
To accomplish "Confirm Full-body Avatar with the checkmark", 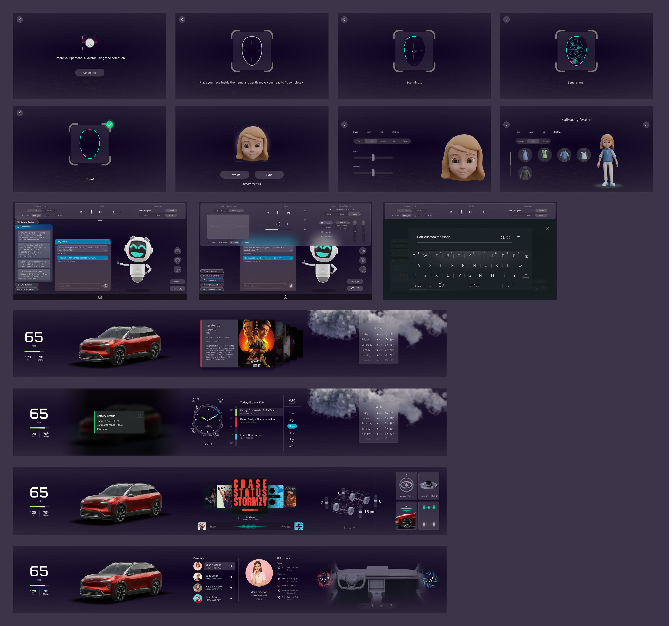I will (x=646, y=125).
